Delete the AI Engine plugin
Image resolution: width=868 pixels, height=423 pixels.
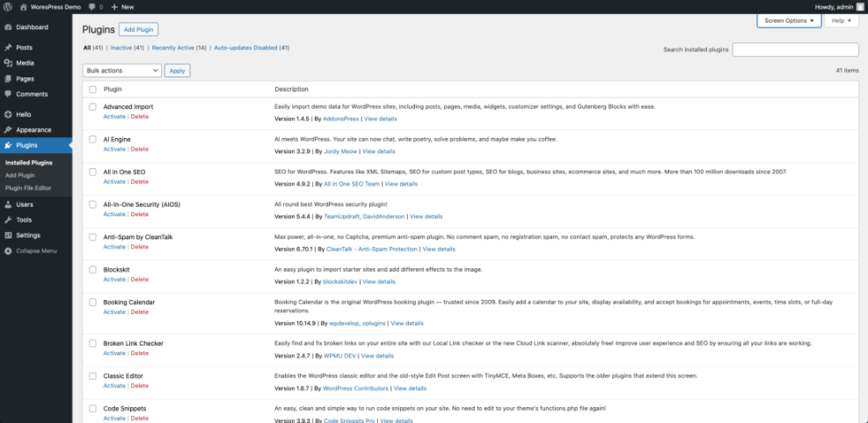pyautogui.click(x=140, y=150)
